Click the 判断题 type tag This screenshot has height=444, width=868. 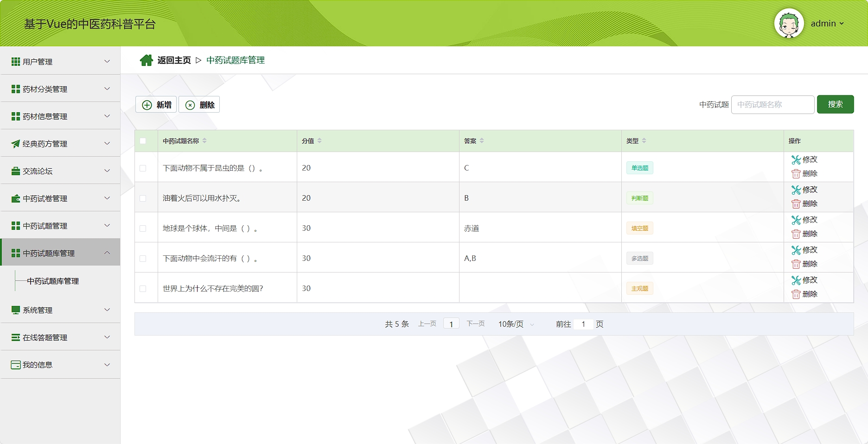[640, 198]
